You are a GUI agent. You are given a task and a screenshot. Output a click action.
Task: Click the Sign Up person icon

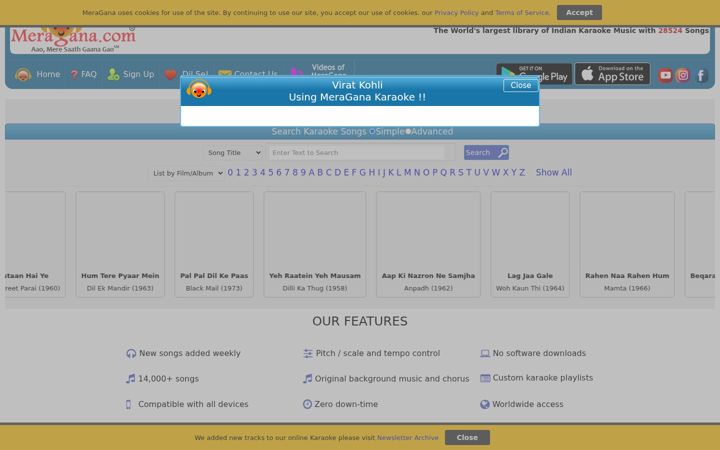pos(113,74)
